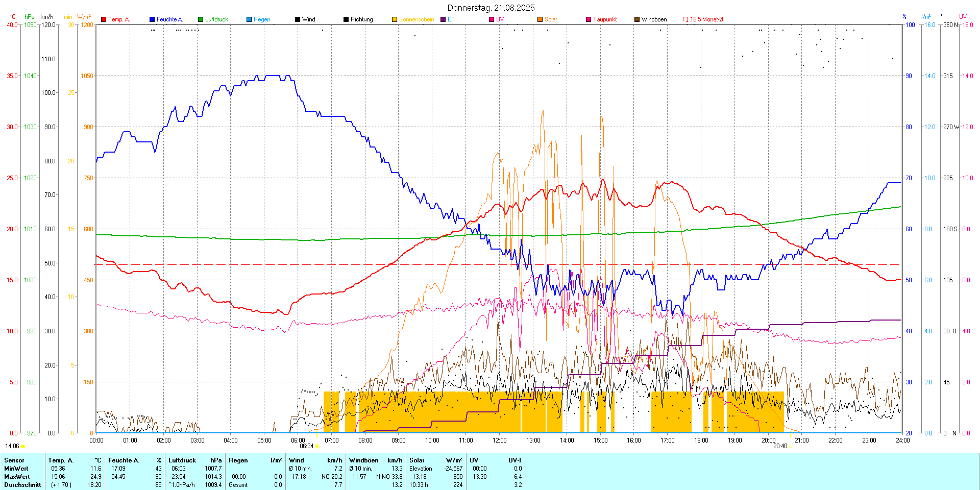980x490 pixels.
Task: Click the sun icon beside 14:06
Action: pyautogui.click(x=23, y=446)
